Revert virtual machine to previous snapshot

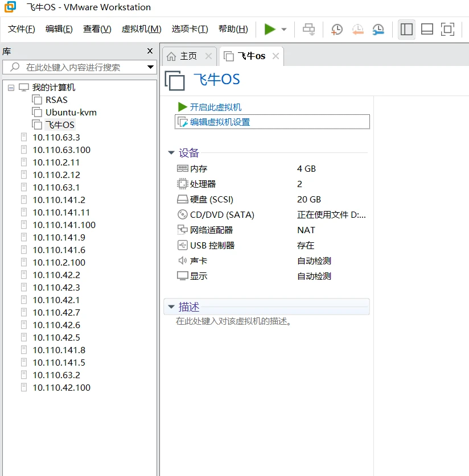(x=358, y=30)
